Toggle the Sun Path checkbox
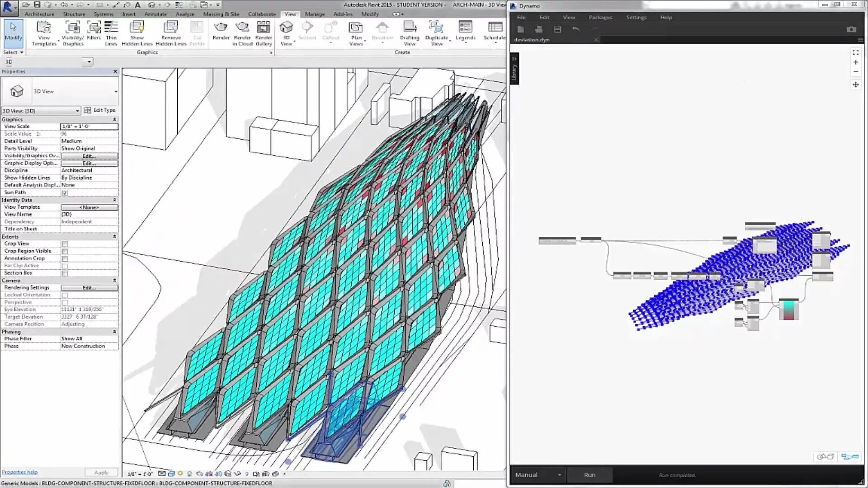Screen dimensions: 868x488 click(65, 193)
